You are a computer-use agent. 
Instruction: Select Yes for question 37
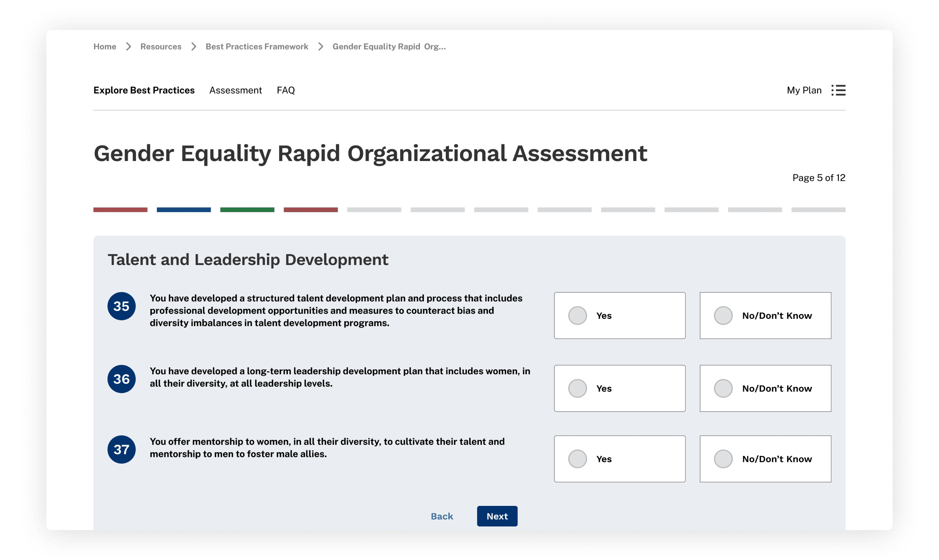coord(577,459)
